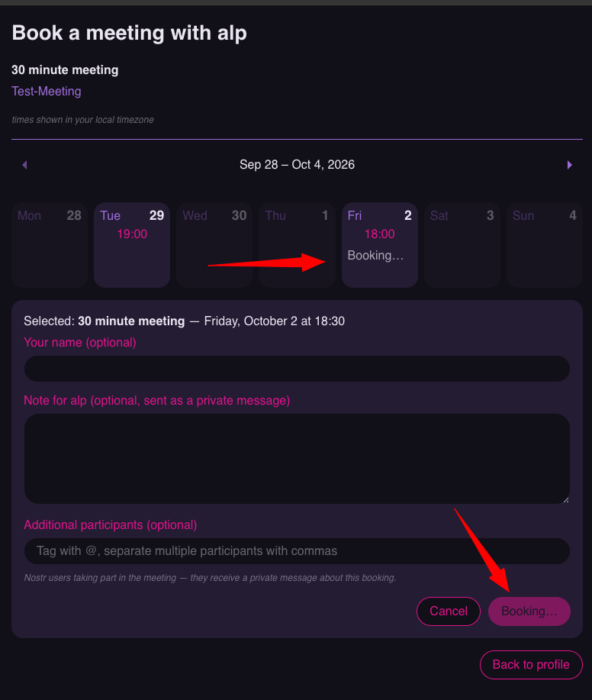Open the Test-Meeting link

click(x=47, y=91)
